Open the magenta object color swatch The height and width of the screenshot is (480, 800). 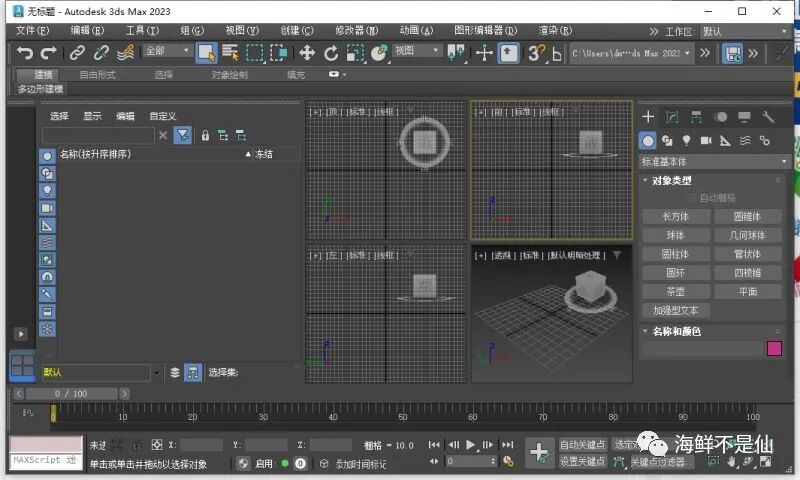point(774,348)
